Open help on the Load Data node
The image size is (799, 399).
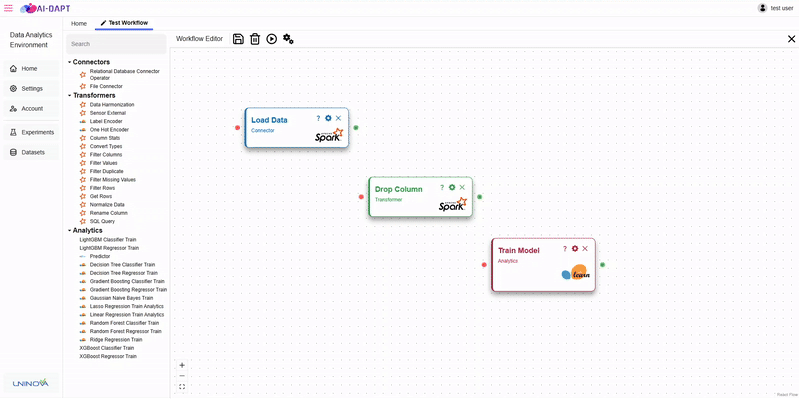tap(318, 118)
